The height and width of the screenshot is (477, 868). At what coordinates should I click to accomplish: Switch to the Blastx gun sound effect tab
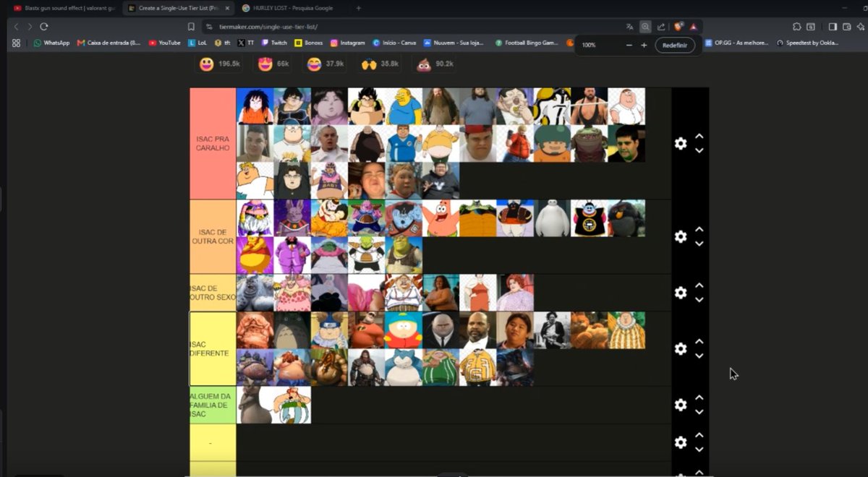point(64,8)
